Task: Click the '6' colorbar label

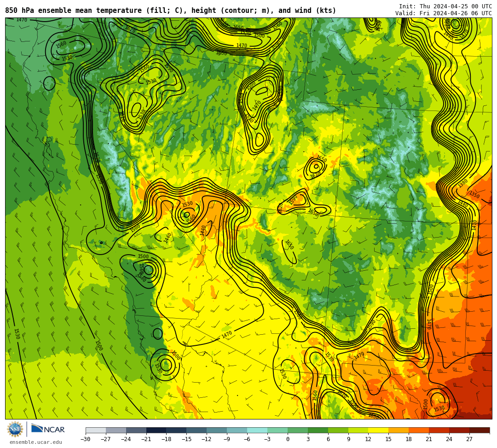Action: [328, 439]
